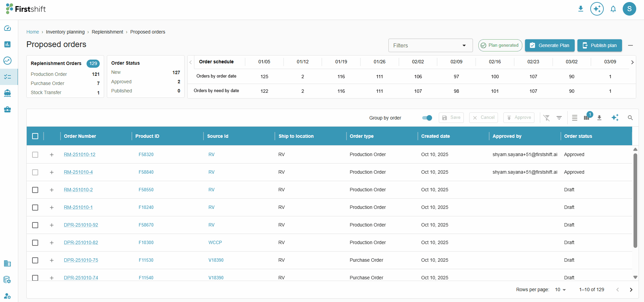
Task: Clear filters using the crossed funnel icon
Action: coord(547,118)
